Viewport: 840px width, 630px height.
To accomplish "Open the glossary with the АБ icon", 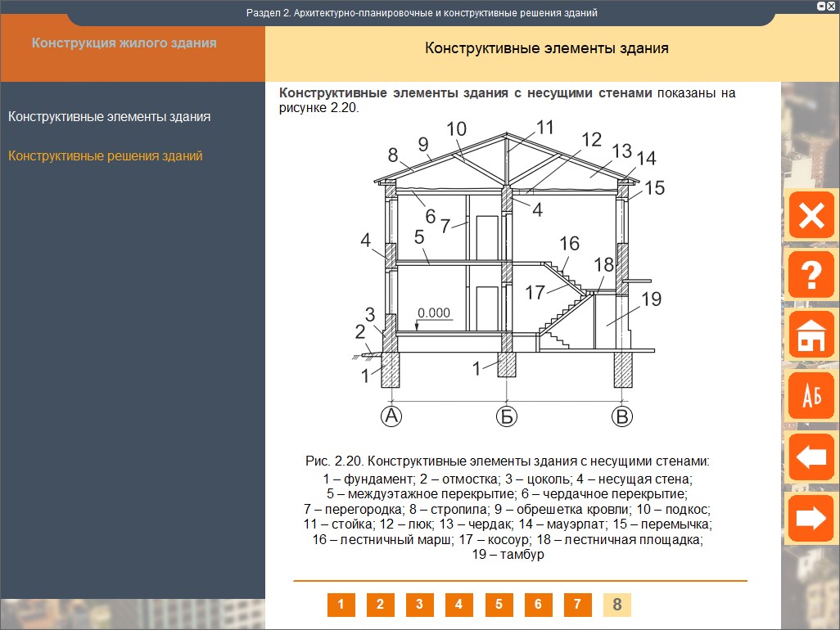I will tap(811, 396).
